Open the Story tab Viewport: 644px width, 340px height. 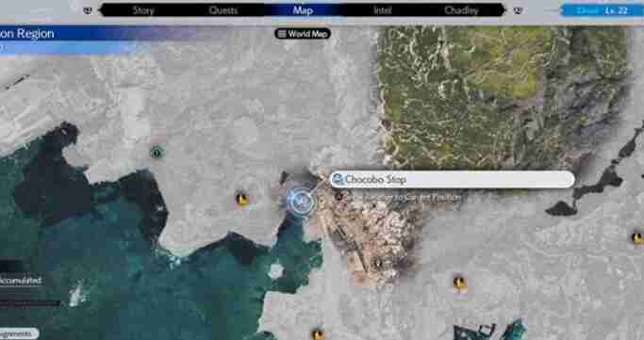point(143,10)
